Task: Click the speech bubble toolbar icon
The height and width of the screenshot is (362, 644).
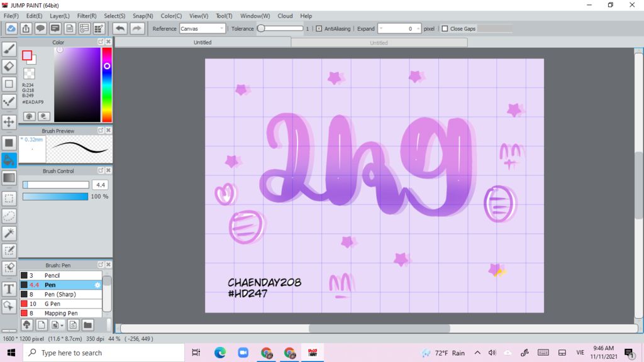Action: [x=40, y=28]
